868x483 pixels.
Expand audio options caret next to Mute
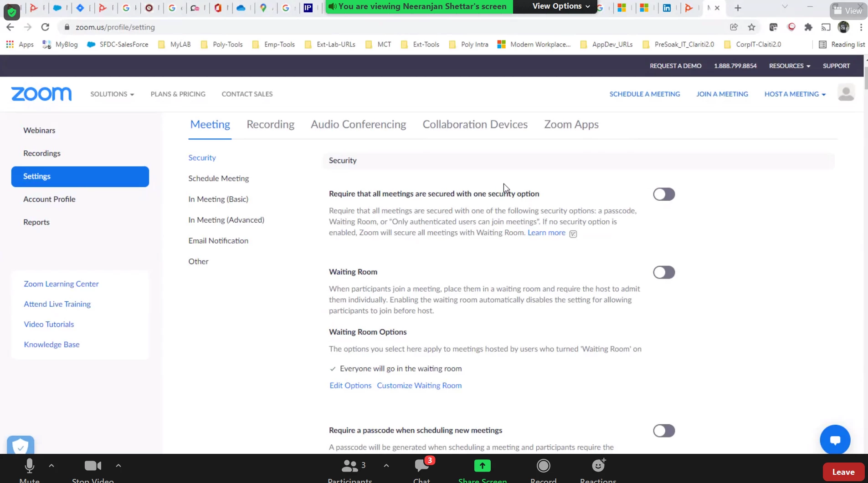(x=51, y=465)
